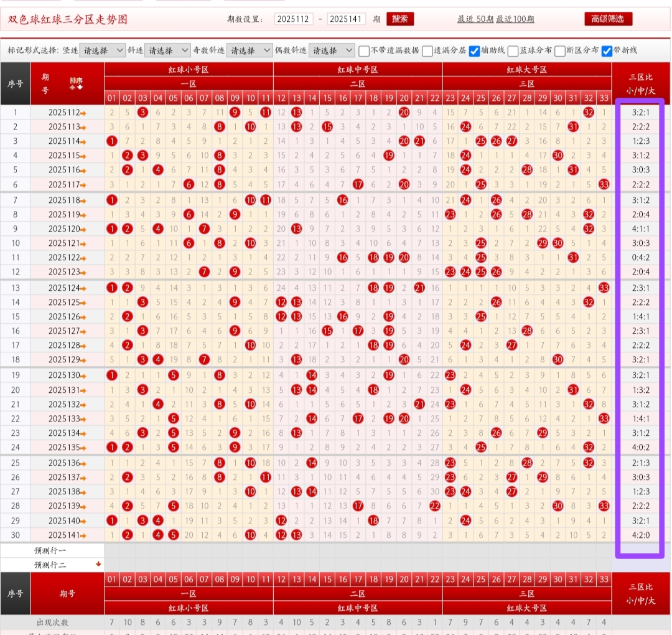
Task: Click orange arrow beside period 2025139
Action: tap(83, 506)
